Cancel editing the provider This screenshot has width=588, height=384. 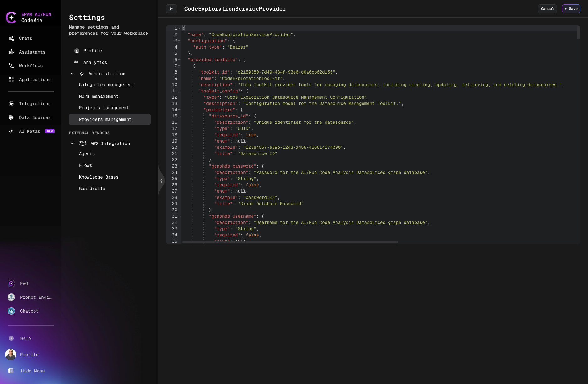point(547,9)
